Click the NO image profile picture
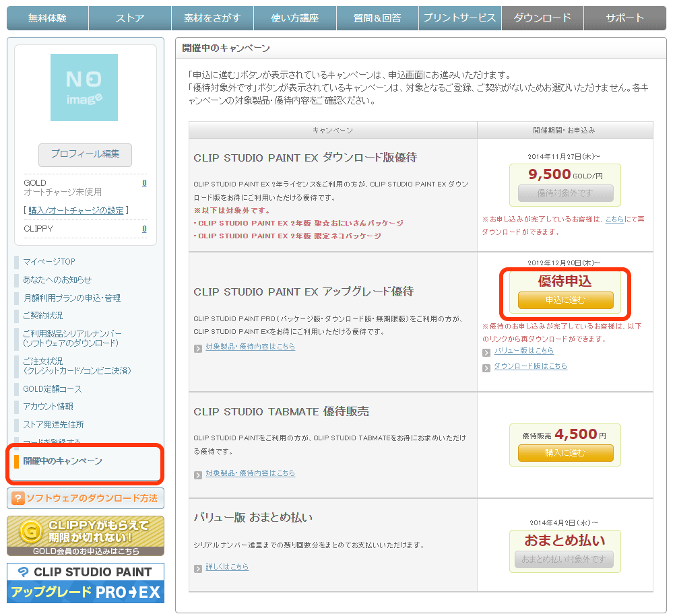Image resolution: width=675 pixels, height=616 pixels. click(x=84, y=88)
